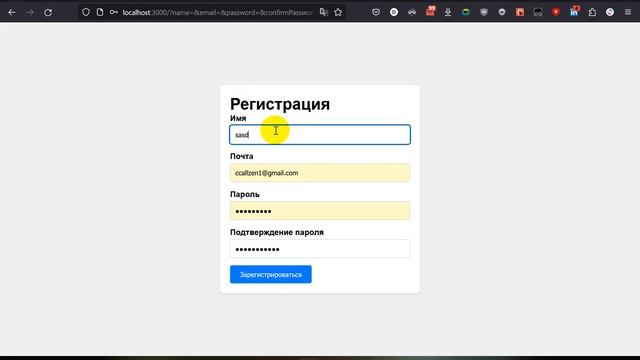Save page to Pocket
The image size is (640, 360).
376,12
